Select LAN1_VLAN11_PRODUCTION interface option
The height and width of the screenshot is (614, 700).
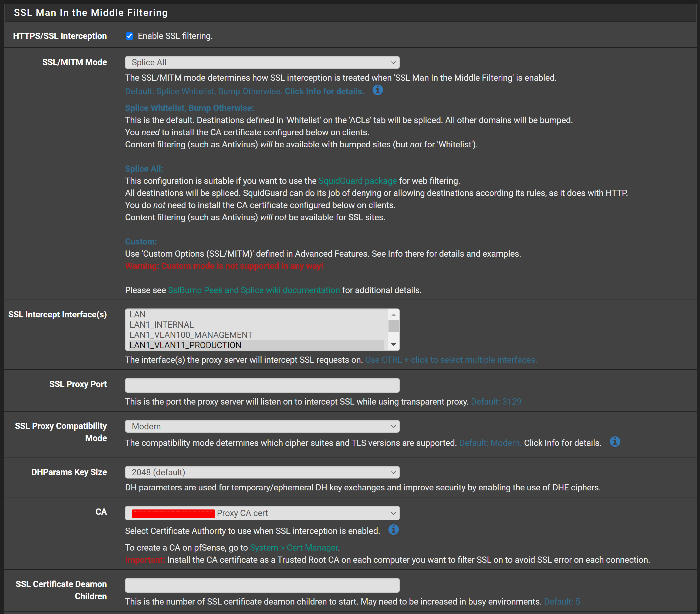(x=185, y=345)
